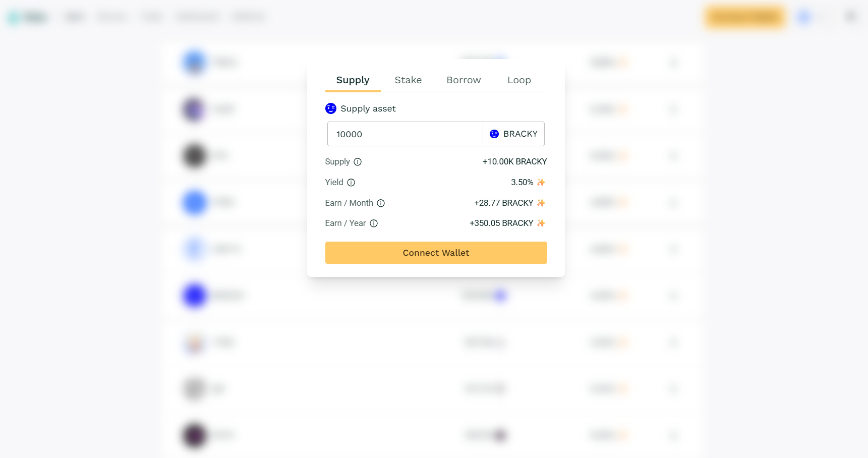Click the sparkle icon beside +28.77 BRACKY

pos(541,203)
